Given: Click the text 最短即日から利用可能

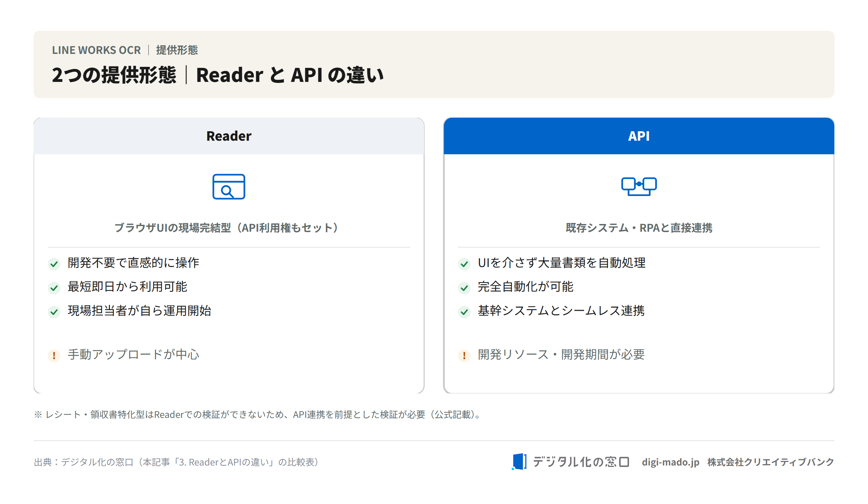Looking at the screenshot, I should tap(127, 286).
